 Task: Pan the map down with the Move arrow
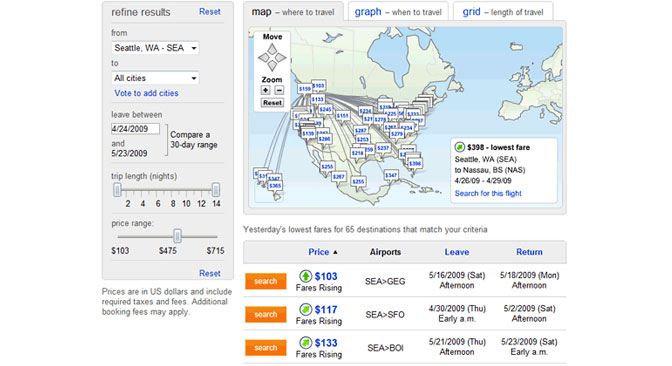pos(272,66)
